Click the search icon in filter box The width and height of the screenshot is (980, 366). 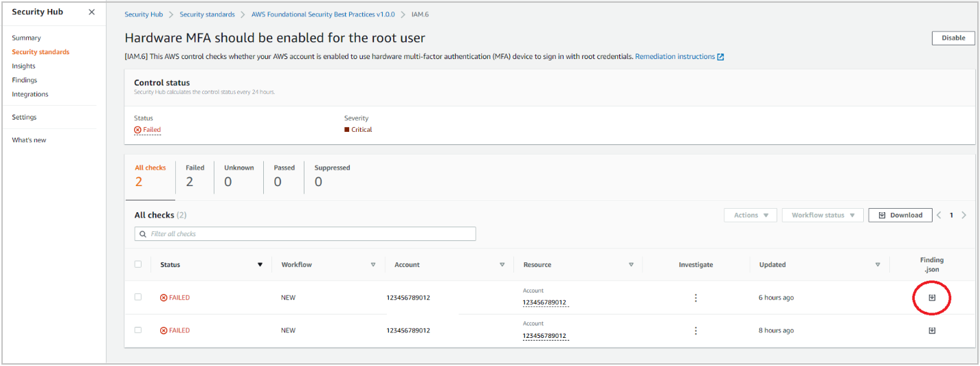coord(143,234)
